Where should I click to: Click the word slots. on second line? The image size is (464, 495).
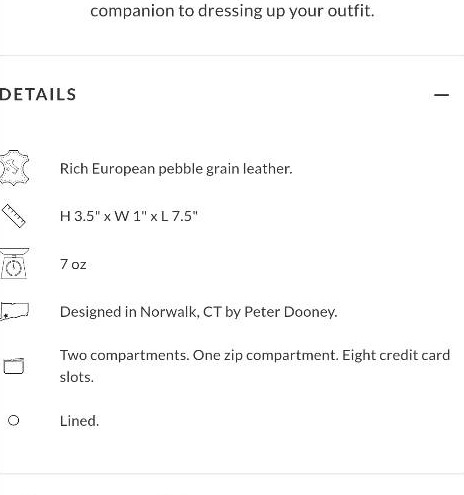pyautogui.click(x=77, y=377)
